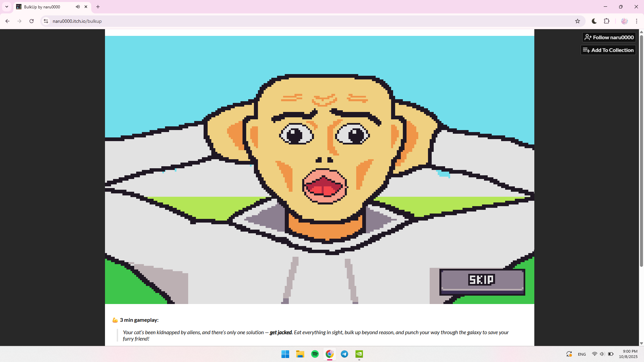Viewport: 644px width, 362px height.
Task: Open the Chrome profile avatar
Action: [x=624, y=21]
